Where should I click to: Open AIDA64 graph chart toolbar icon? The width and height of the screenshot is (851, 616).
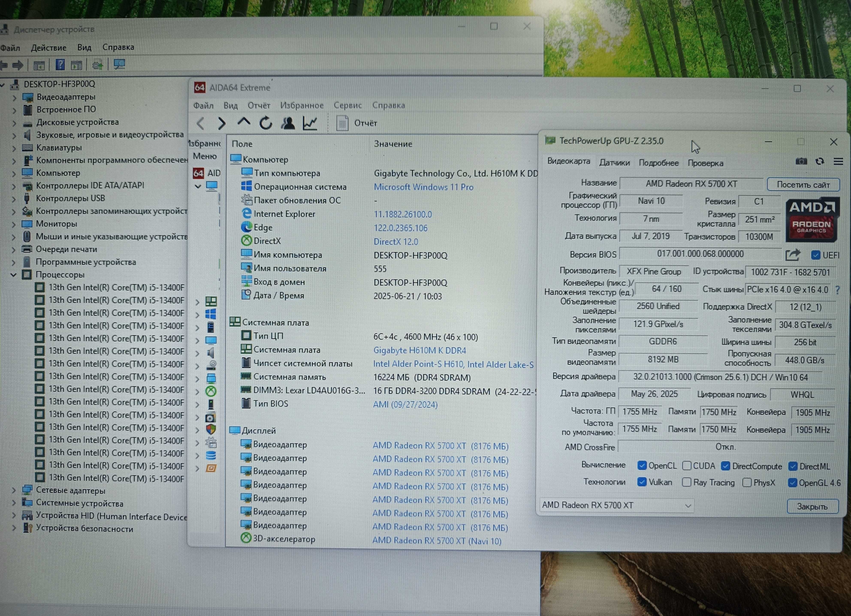310,123
